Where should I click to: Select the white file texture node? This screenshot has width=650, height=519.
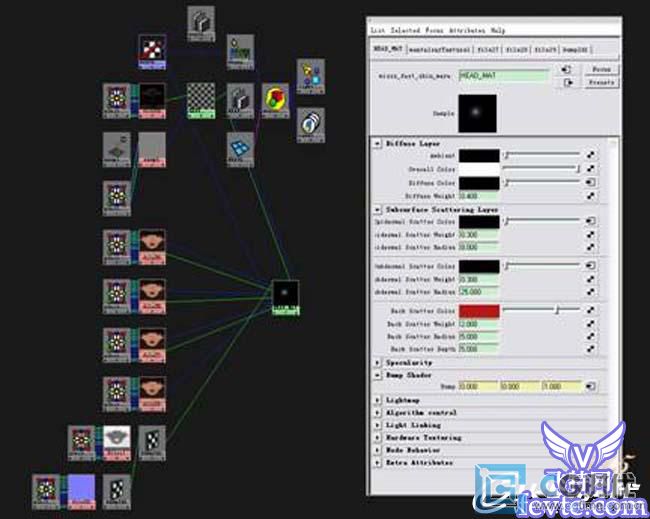117,443
